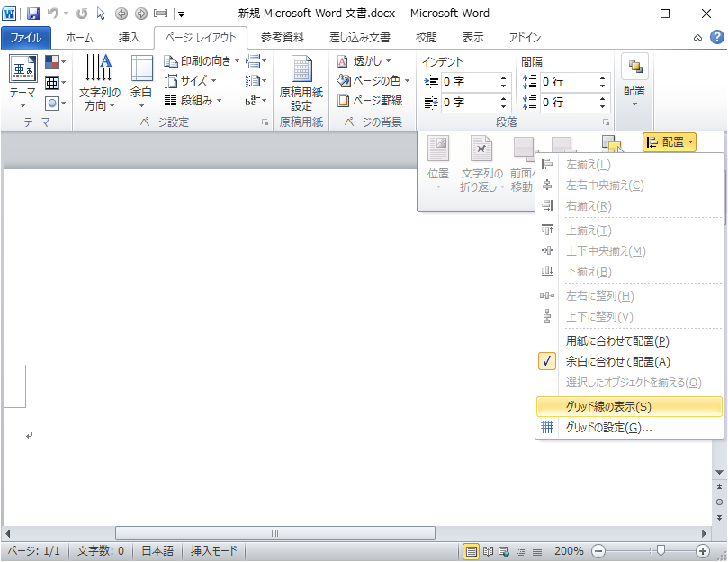Click 日本語 language indicator
The image size is (728, 562).
point(157,551)
